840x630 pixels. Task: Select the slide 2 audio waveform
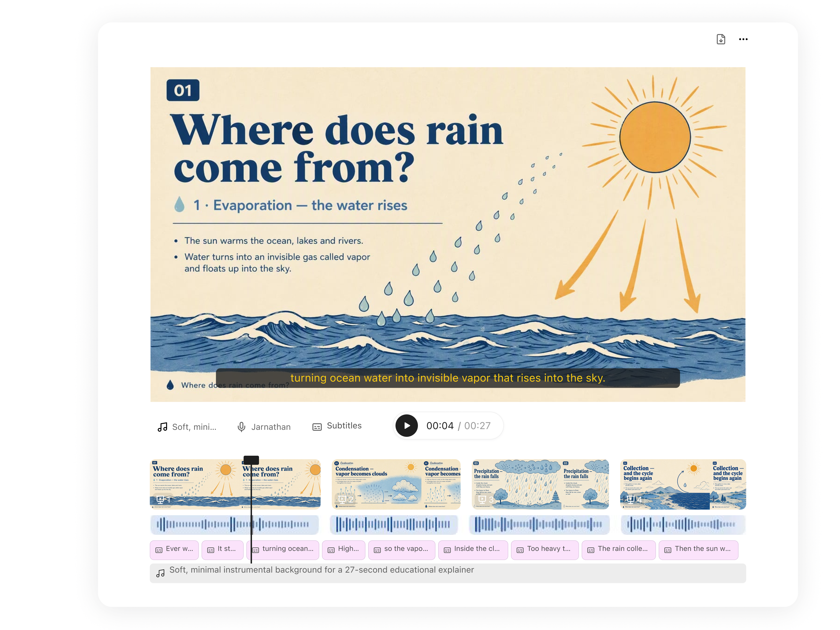point(394,525)
